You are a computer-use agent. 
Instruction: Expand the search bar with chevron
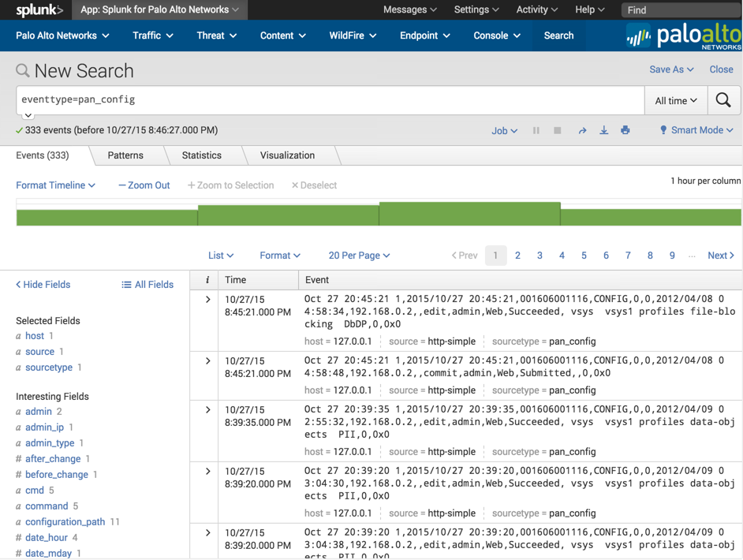click(x=28, y=116)
